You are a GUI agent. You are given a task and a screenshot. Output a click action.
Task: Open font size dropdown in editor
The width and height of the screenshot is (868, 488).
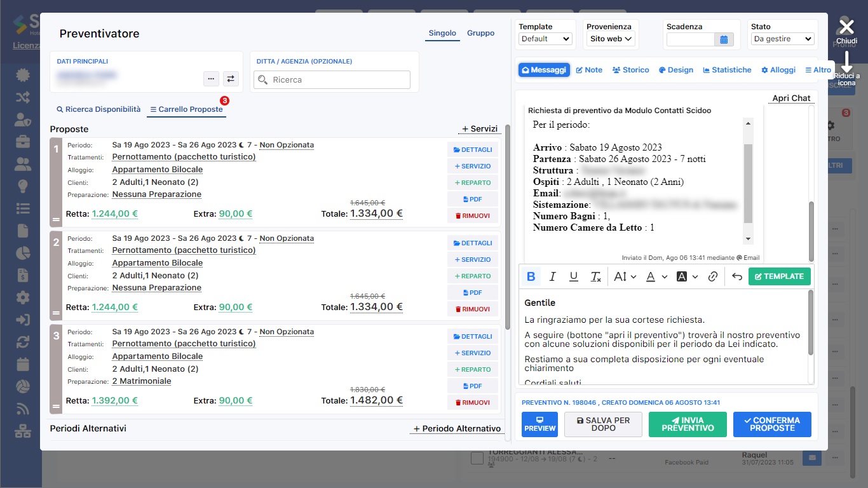coord(625,276)
